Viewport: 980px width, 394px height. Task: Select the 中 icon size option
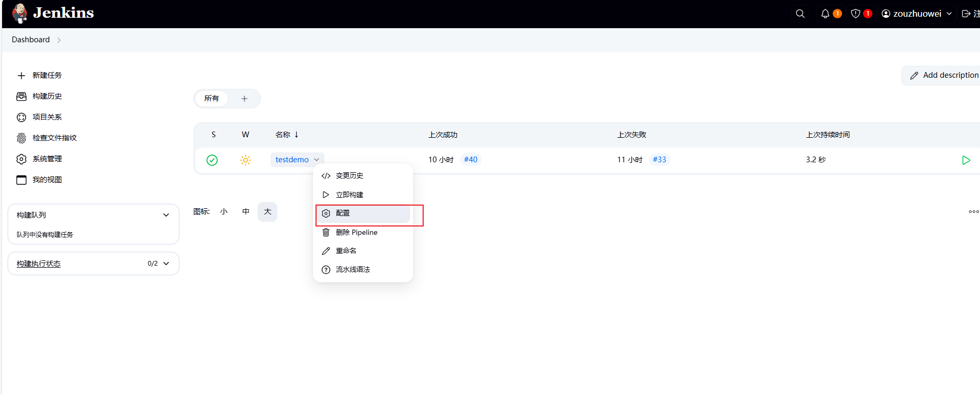coord(246,211)
